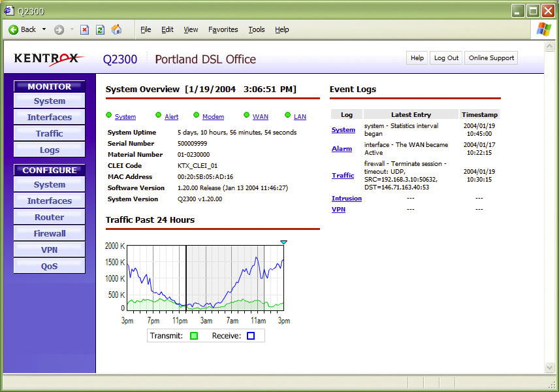The image size is (559, 392).
Task: Open the Favorites menu
Action: click(x=223, y=29)
